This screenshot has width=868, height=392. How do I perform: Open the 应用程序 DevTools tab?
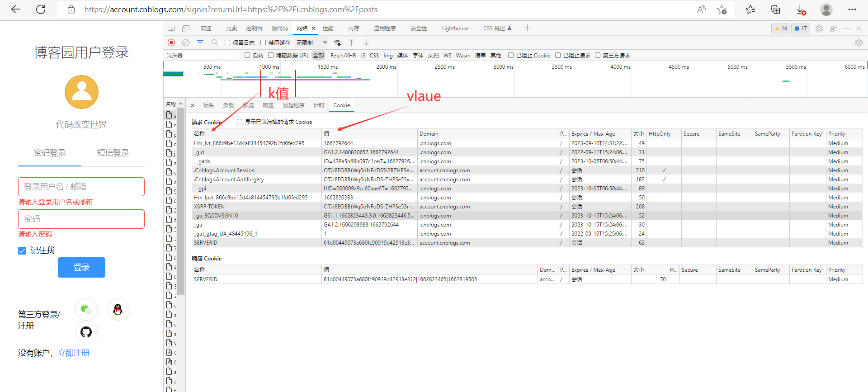(385, 28)
